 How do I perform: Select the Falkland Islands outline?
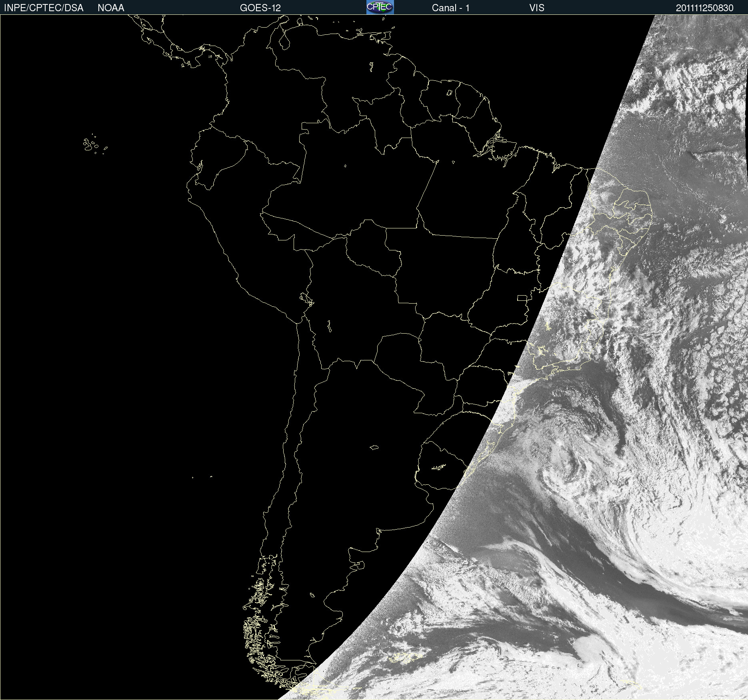point(404,657)
